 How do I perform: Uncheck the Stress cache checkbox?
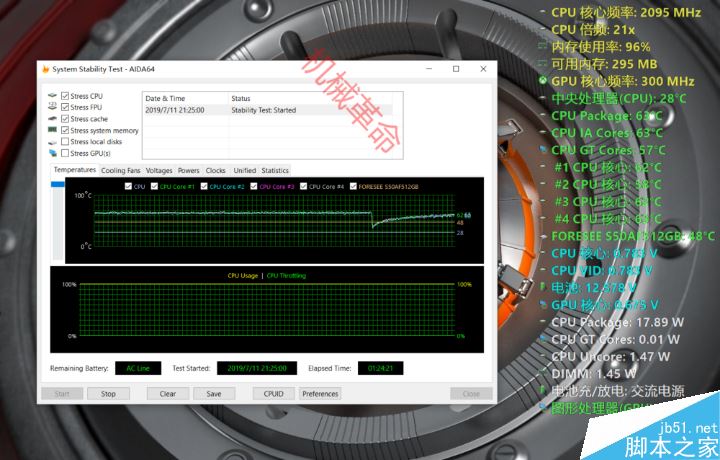click(x=65, y=118)
